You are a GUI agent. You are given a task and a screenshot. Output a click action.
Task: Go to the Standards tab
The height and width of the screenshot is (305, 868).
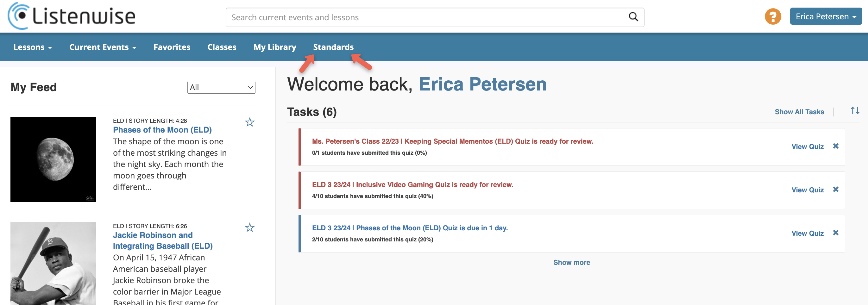[333, 47]
